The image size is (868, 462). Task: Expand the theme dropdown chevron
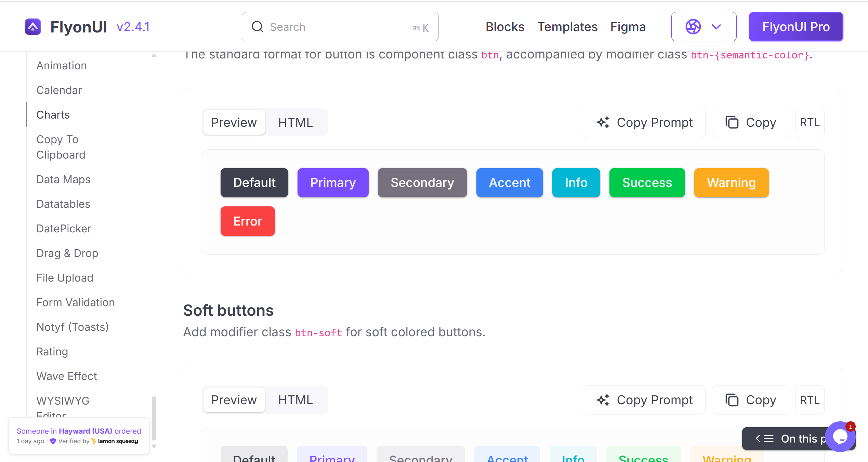716,27
